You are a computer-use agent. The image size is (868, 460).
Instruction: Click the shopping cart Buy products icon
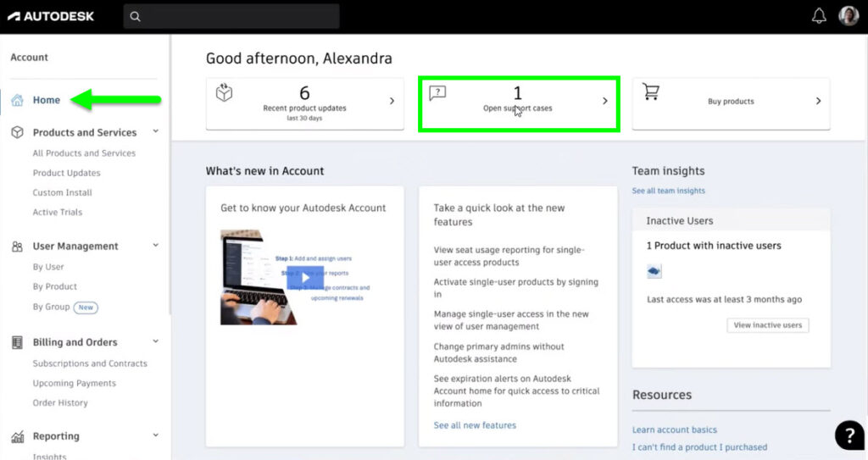pos(650,91)
